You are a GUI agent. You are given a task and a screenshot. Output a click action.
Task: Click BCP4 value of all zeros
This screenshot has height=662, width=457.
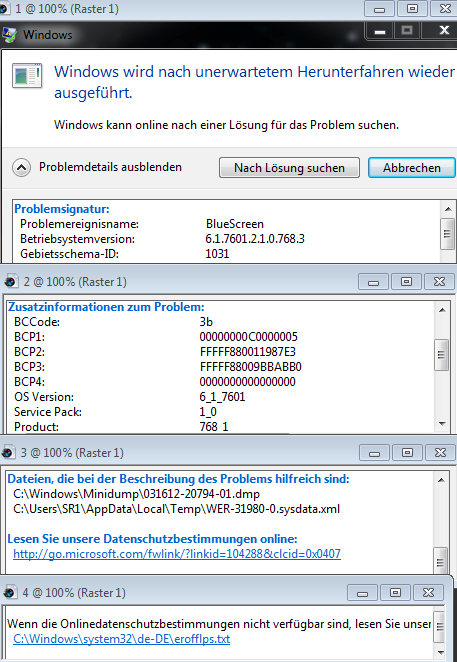click(248, 382)
